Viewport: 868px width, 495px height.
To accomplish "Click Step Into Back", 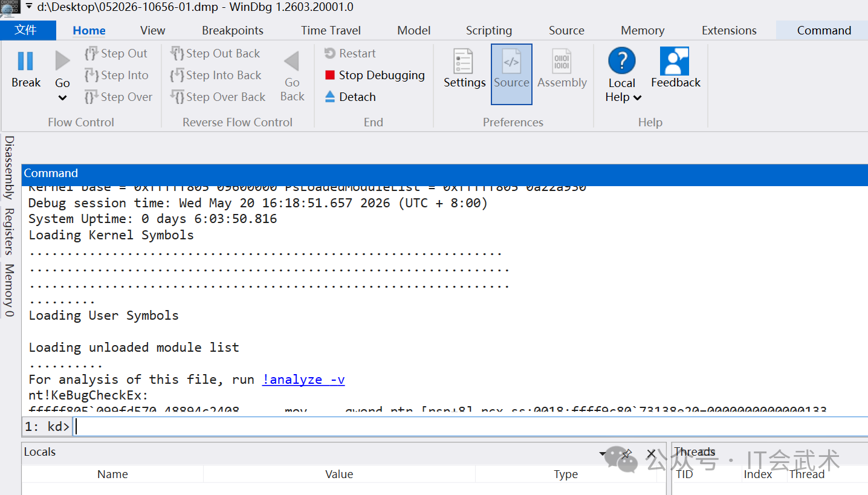I will [216, 76].
